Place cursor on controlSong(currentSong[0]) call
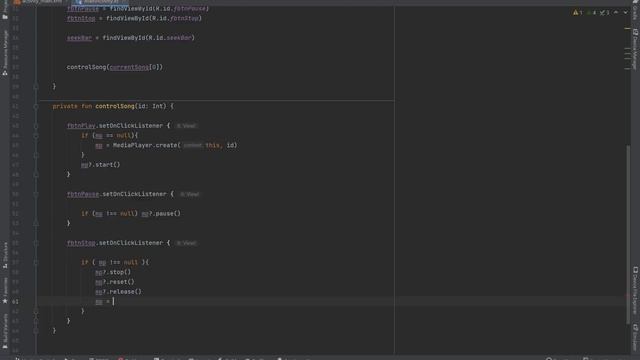Screen dimensions: 640x360 (x=115, y=67)
